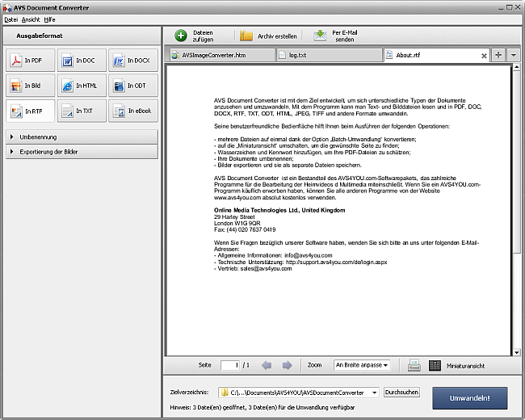Click the Miniaturansicht label
Screen dimensions: 525x420
(465, 366)
